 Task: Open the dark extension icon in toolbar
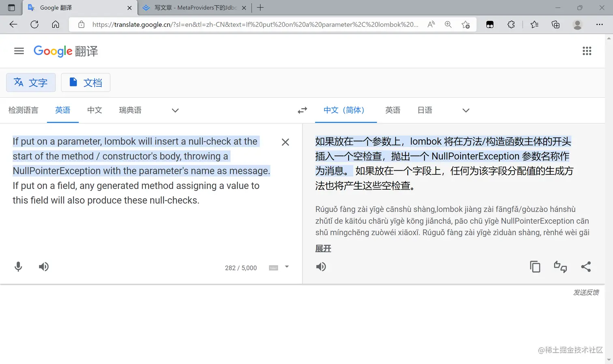click(490, 24)
